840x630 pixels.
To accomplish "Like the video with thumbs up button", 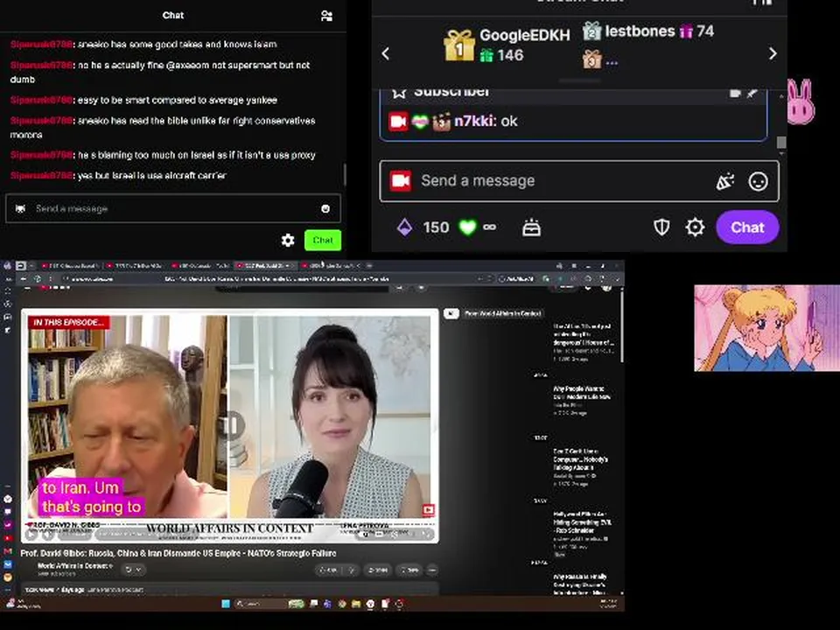I will (328, 570).
